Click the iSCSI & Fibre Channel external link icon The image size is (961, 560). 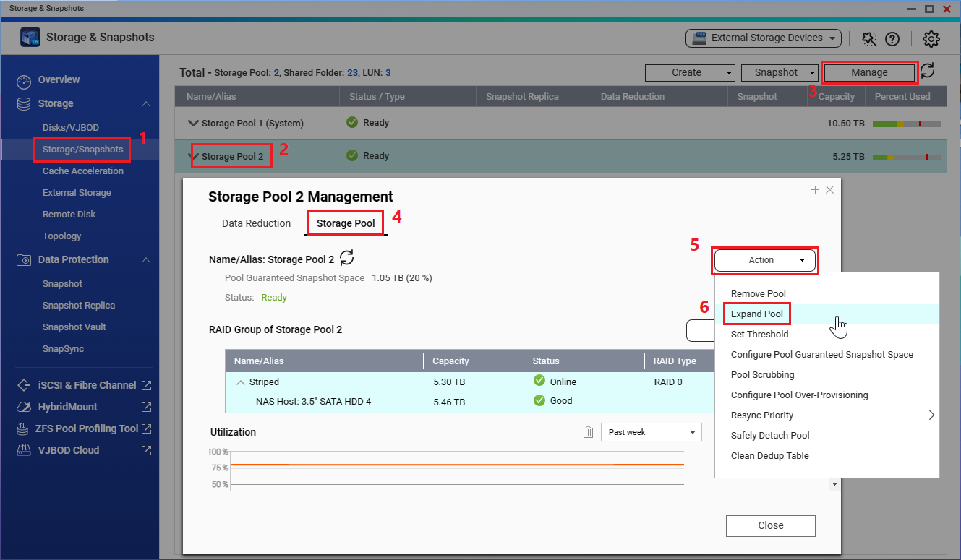(x=146, y=385)
